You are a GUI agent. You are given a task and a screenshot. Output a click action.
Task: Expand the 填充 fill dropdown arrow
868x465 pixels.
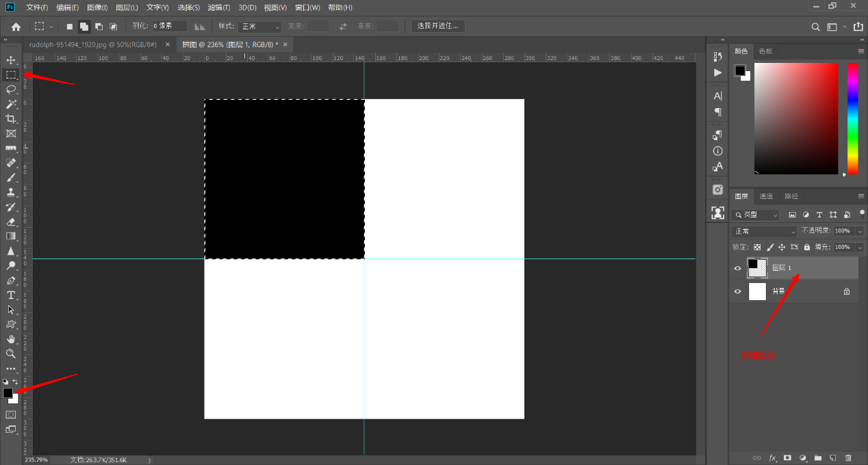(860, 247)
